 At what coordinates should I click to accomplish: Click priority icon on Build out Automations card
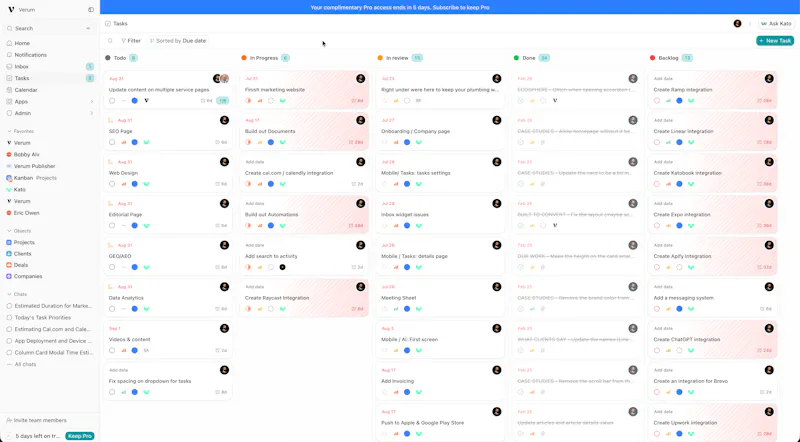260,226
